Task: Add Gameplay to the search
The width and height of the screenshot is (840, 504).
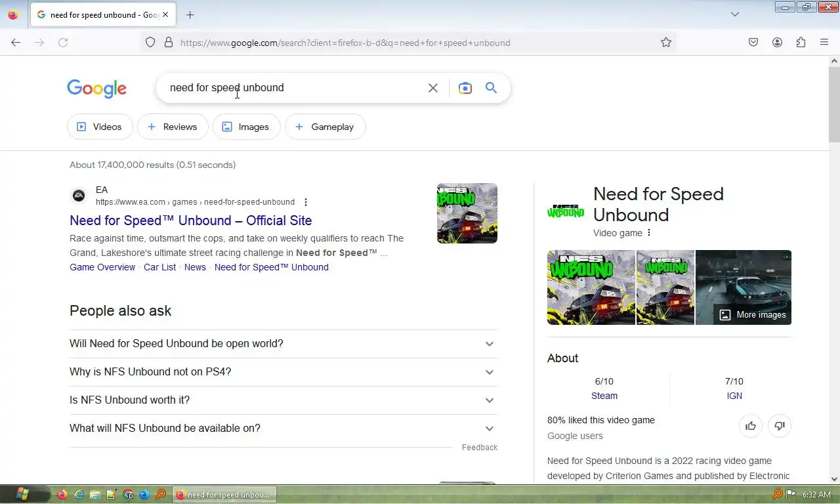Action: pos(325,127)
